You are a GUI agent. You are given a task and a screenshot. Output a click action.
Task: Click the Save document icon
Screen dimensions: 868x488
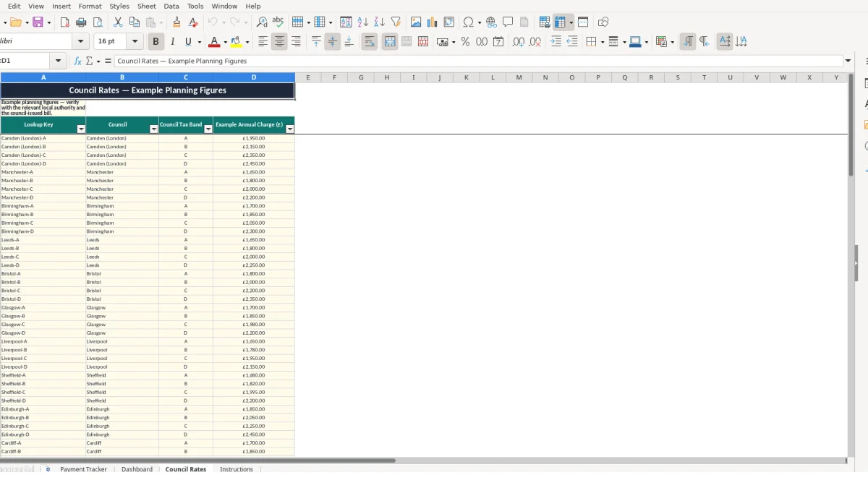pyautogui.click(x=38, y=22)
